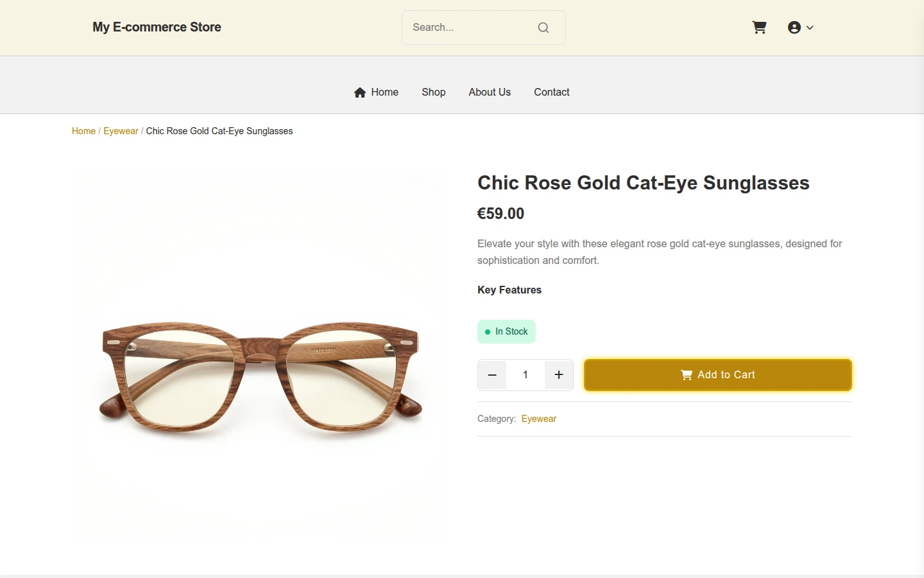
Task: Click the In Stock status badge
Action: 506,332
